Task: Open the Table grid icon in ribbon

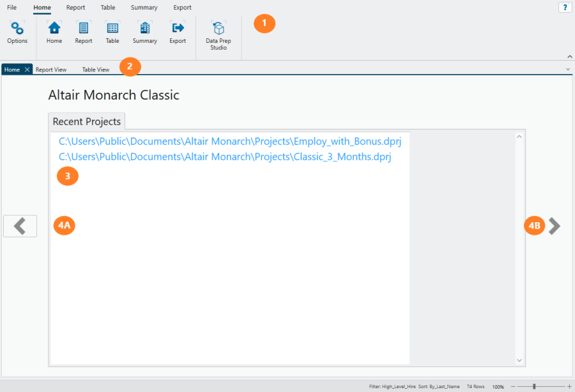Action: click(112, 28)
